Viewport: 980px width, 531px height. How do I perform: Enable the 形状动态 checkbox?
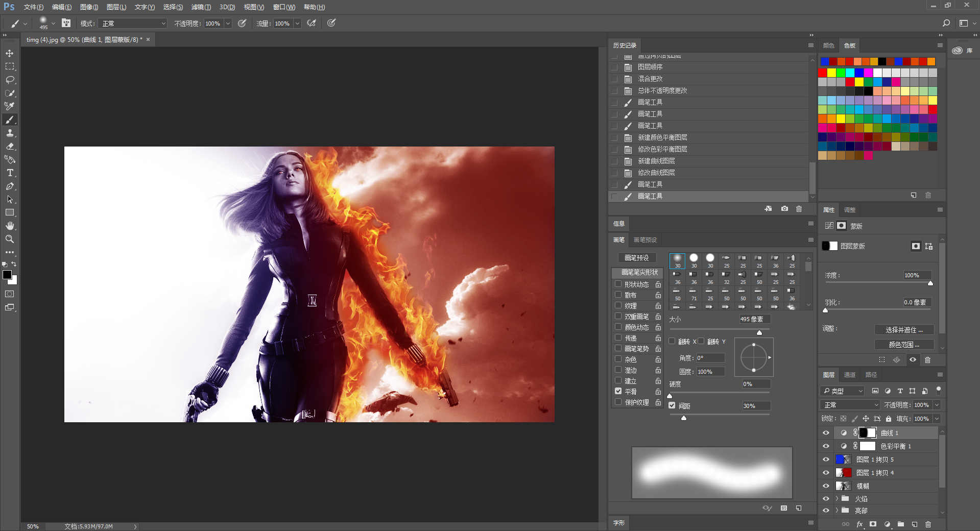pyautogui.click(x=618, y=284)
